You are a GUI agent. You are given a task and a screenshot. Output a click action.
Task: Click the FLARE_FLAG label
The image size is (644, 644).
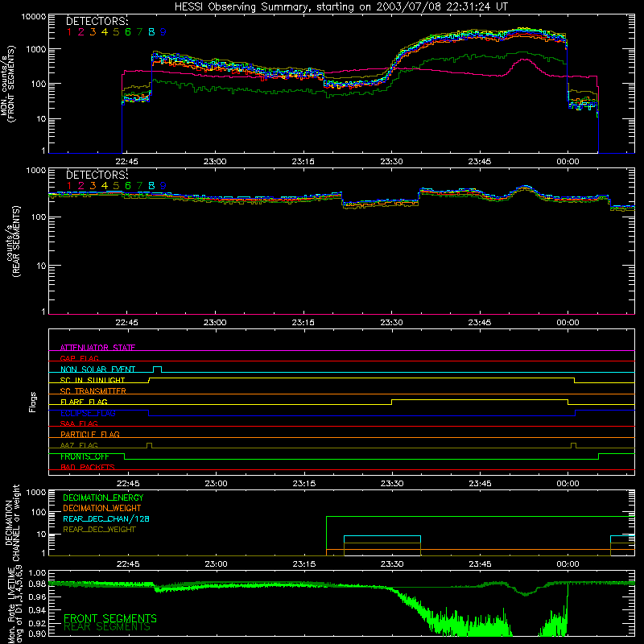click(84, 402)
